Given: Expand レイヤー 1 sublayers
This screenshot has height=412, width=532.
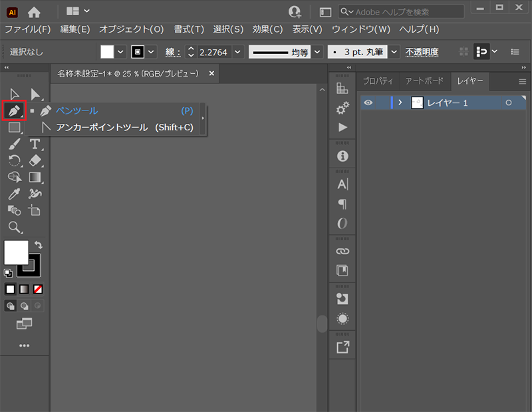Looking at the screenshot, I should click(400, 103).
